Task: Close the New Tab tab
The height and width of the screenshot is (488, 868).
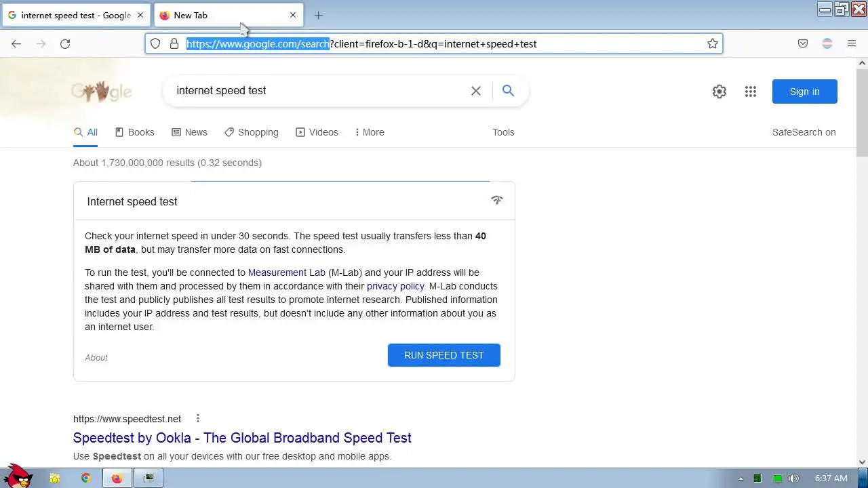Action: point(293,15)
